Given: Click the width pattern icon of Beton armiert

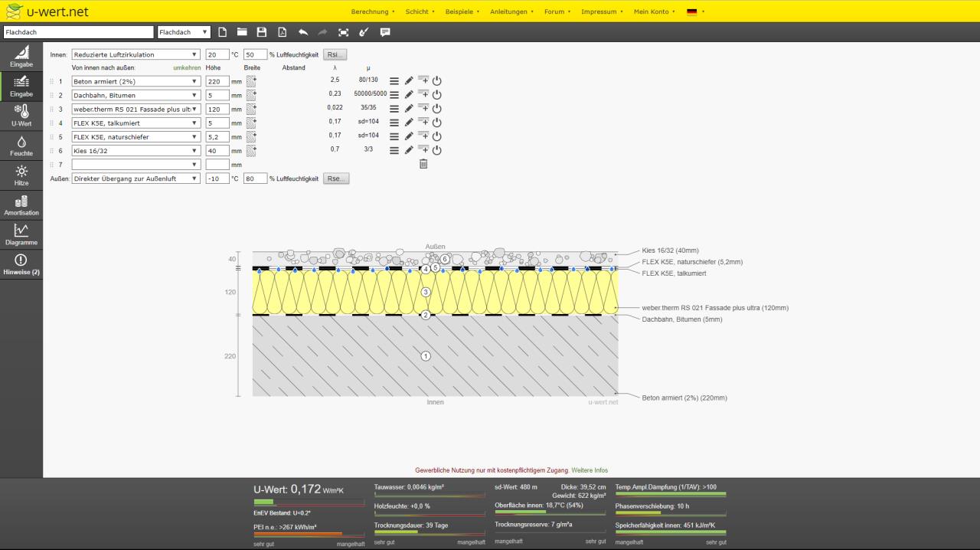Looking at the screenshot, I should (x=251, y=81).
